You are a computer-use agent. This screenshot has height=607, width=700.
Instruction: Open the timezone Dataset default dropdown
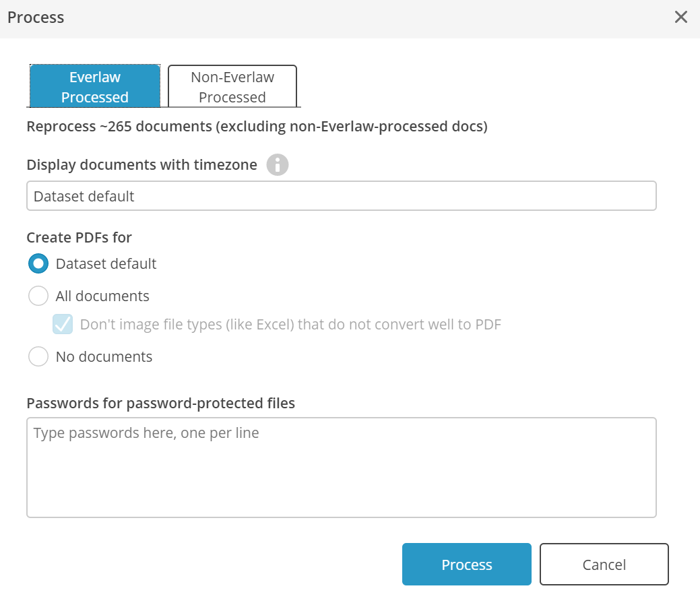341,196
